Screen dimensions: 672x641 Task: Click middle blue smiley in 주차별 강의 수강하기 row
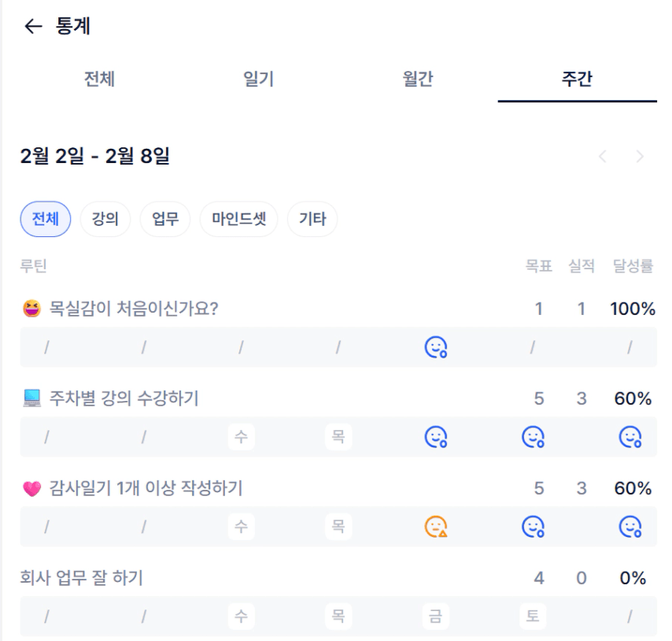534,436
